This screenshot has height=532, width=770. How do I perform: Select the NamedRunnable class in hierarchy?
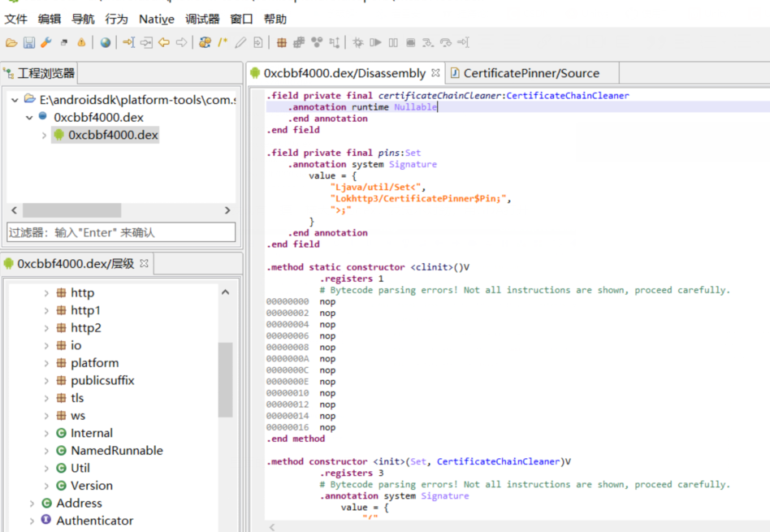tap(116, 451)
